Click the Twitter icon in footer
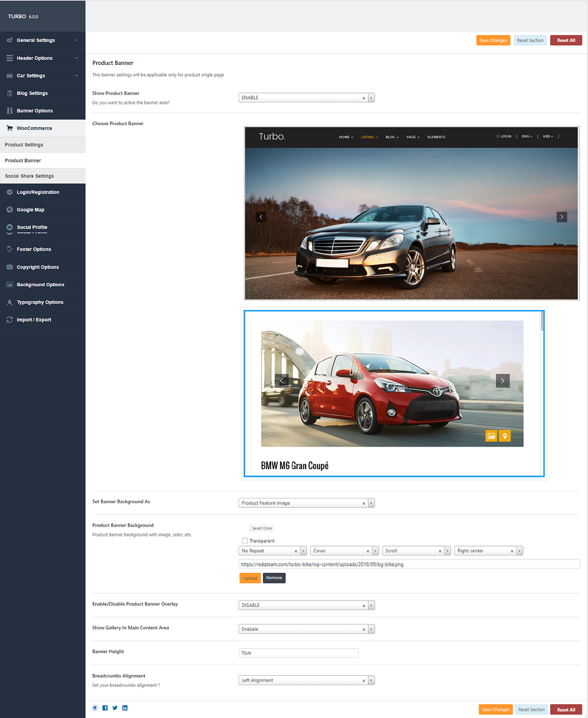Image resolution: width=588 pixels, height=718 pixels. [x=115, y=708]
